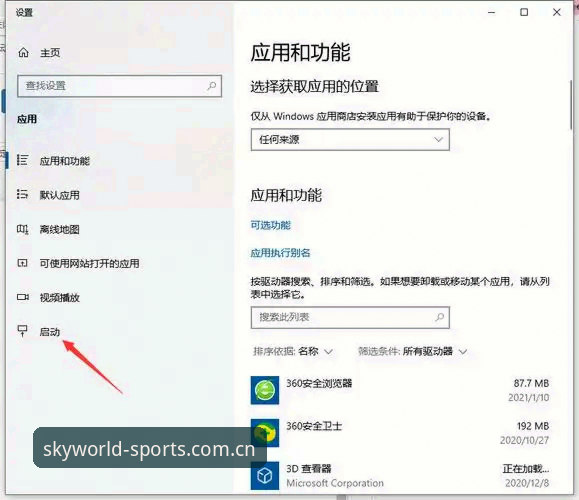Focus the 搜索此列表 search field

pyautogui.click(x=350, y=317)
